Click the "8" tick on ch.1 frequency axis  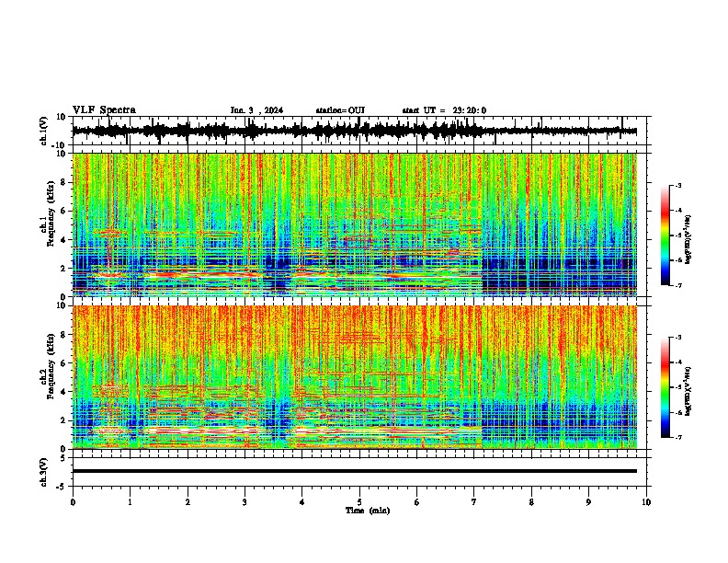click(x=64, y=182)
